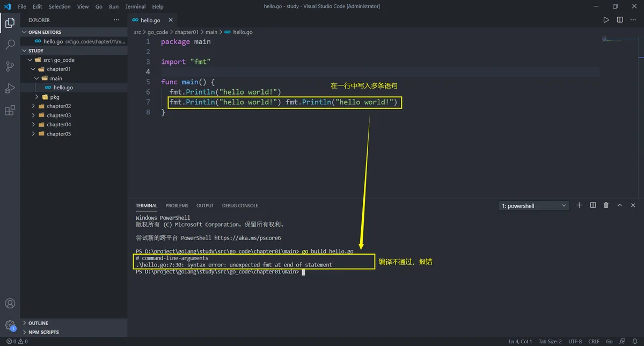Change UTF-8 file encoding
Screen dimensions: 644x346
[x=575, y=341]
